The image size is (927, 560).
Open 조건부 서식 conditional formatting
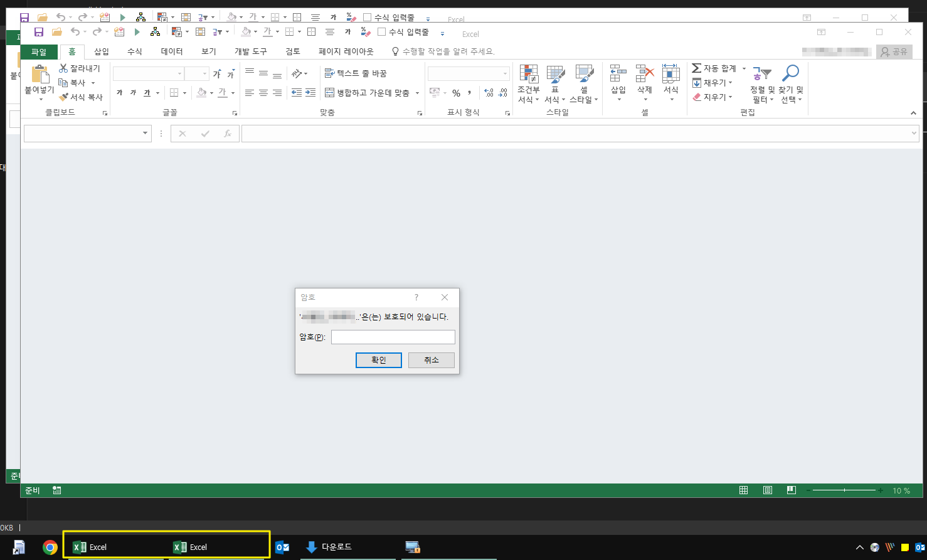click(529, 84)
